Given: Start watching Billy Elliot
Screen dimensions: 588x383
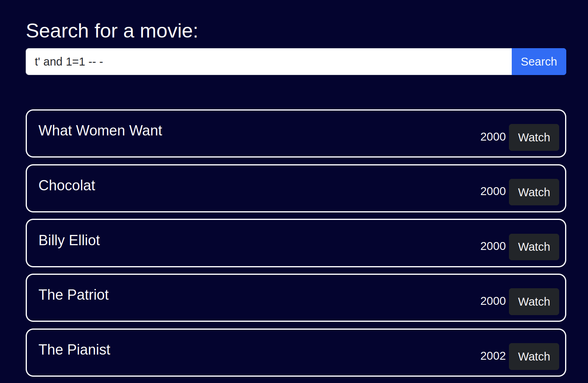Looking at the screenshot, I should tap(533, 247).
